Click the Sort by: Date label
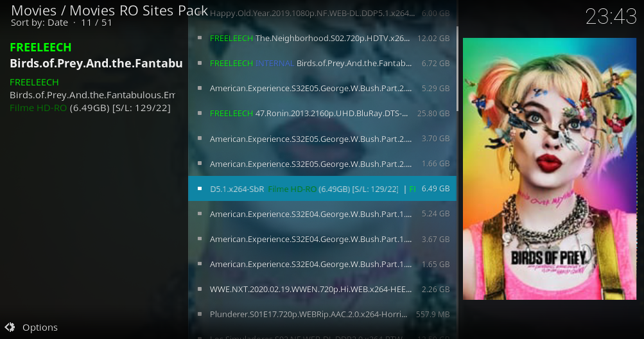The height and width of the screenshot is (339, 644). (39, 22)
